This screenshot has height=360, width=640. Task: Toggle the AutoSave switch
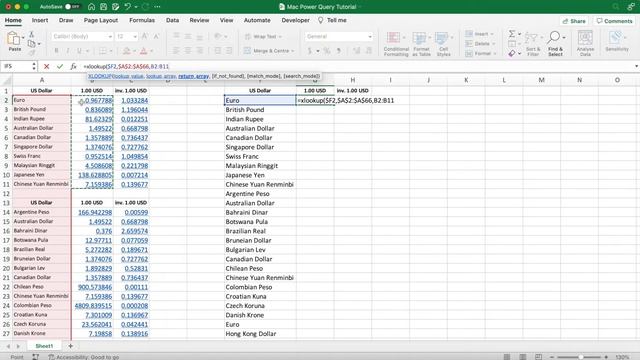coord(72,7)
